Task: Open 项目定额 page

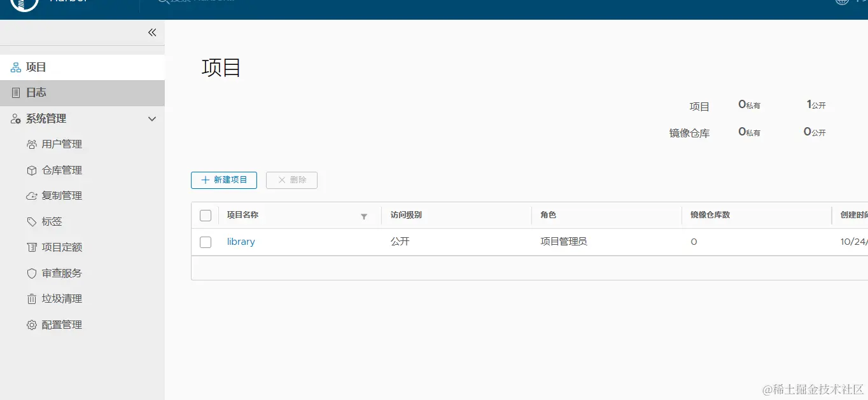Action: click(x=62, y=247)
